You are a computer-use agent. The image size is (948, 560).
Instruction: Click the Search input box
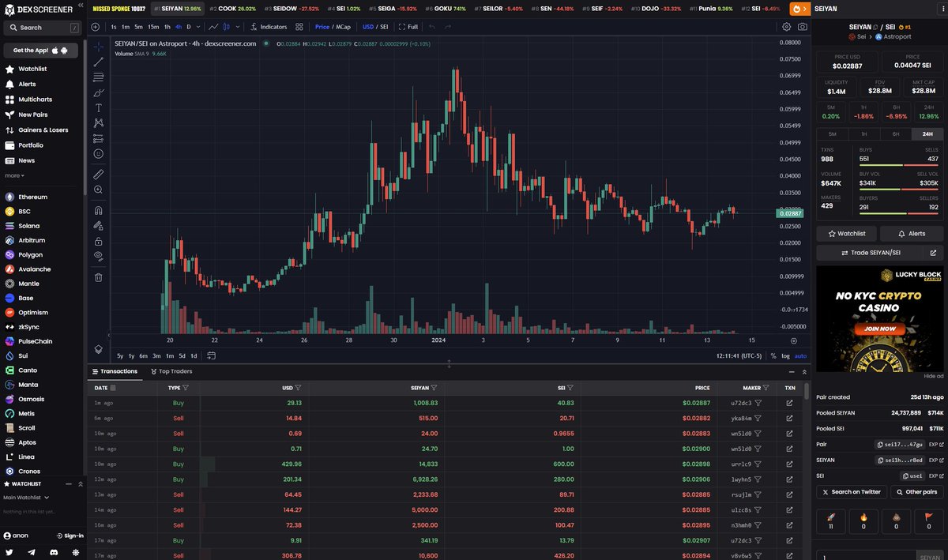click(x=41, y=28)
